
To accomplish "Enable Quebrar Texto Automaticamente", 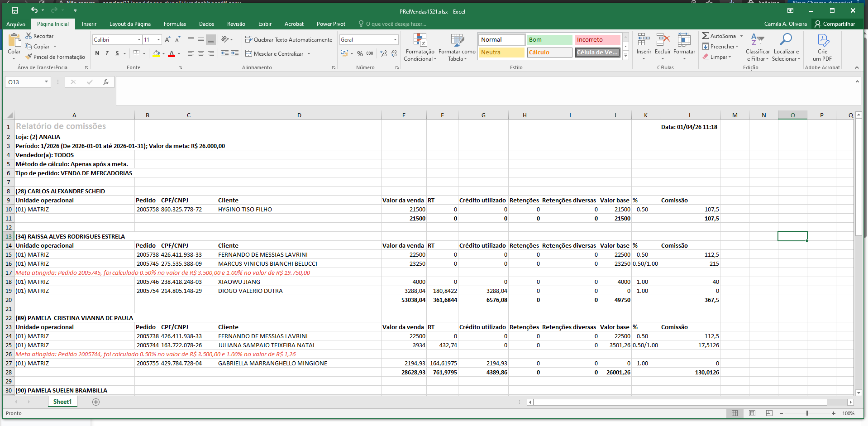I will 289,40.
